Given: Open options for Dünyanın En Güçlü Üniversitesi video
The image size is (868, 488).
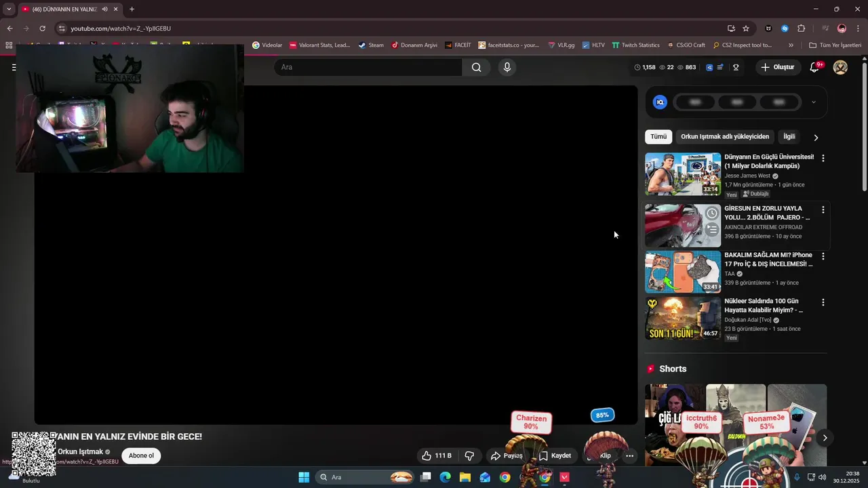Looking at the screenshot, I should click(x=823, y=158).
